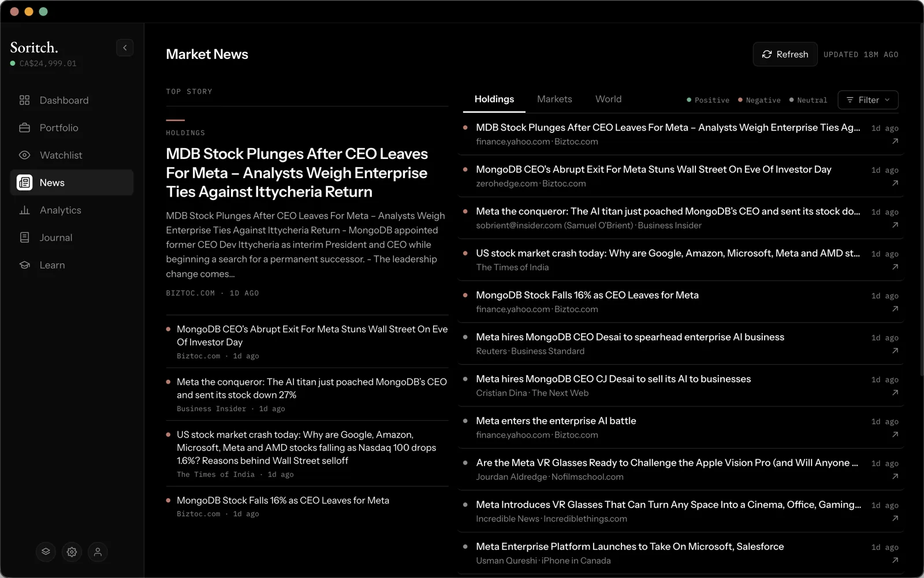Open 'Meta Enterprise Platform Launches' headline
This screenshot has height=578, width=924.
[x=630, y=547]
